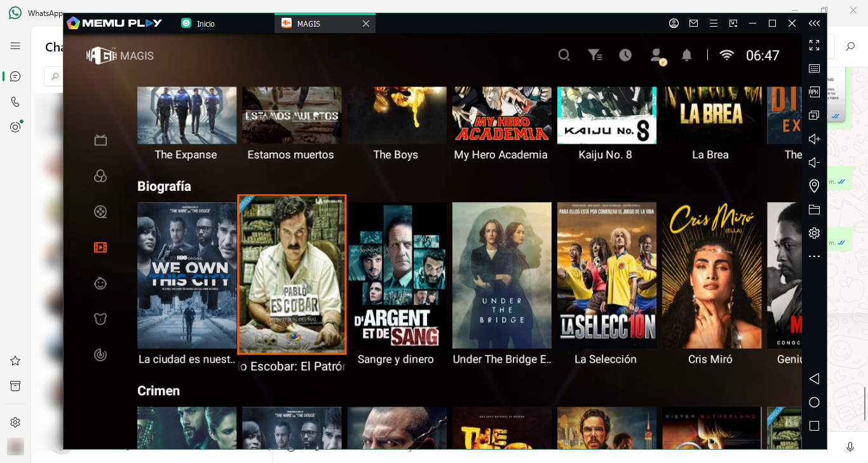Switch to the Inicio tab in MEmu
Image resolution: width=868 pixels, height=463 pixels.
pyautogui.click(x=198, y=24)
